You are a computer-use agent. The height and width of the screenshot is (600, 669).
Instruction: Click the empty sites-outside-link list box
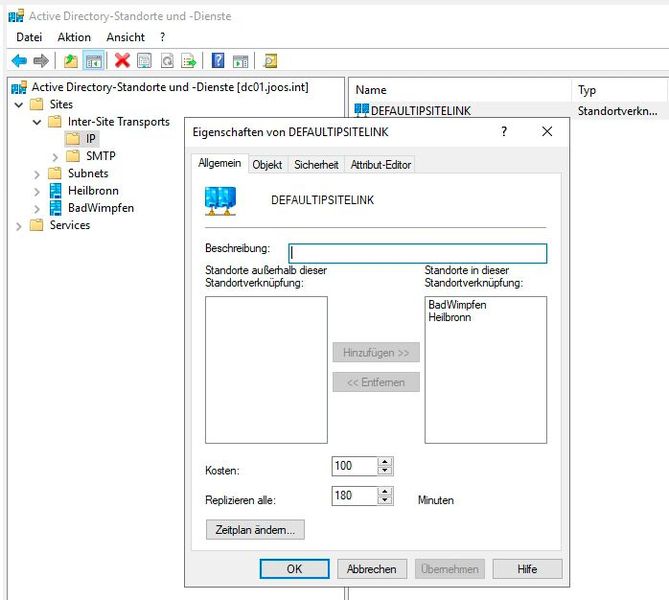coord(266,370)
